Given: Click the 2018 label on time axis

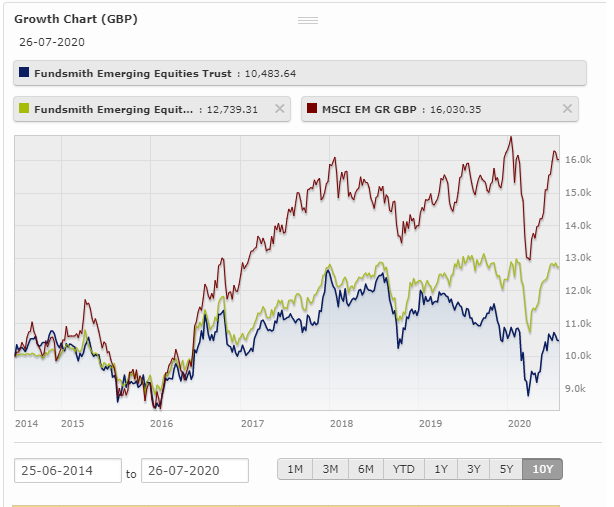Looking at the screenshot, I should point(341,423).
